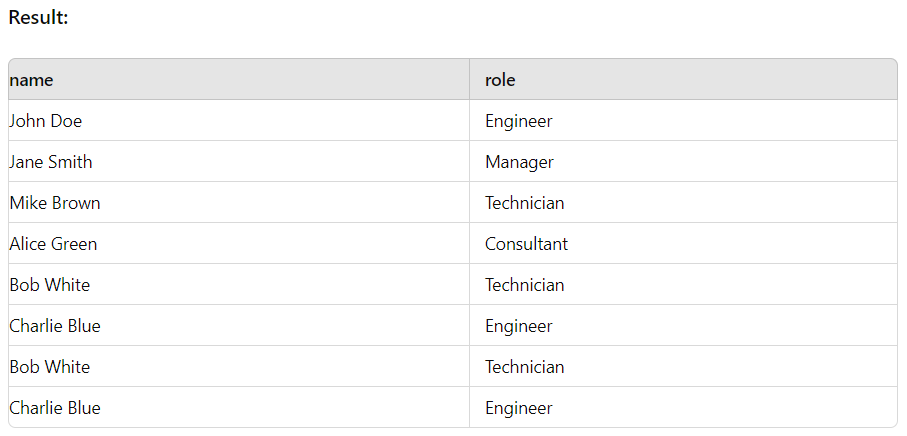Select the Jane Smith name cell

239,161
